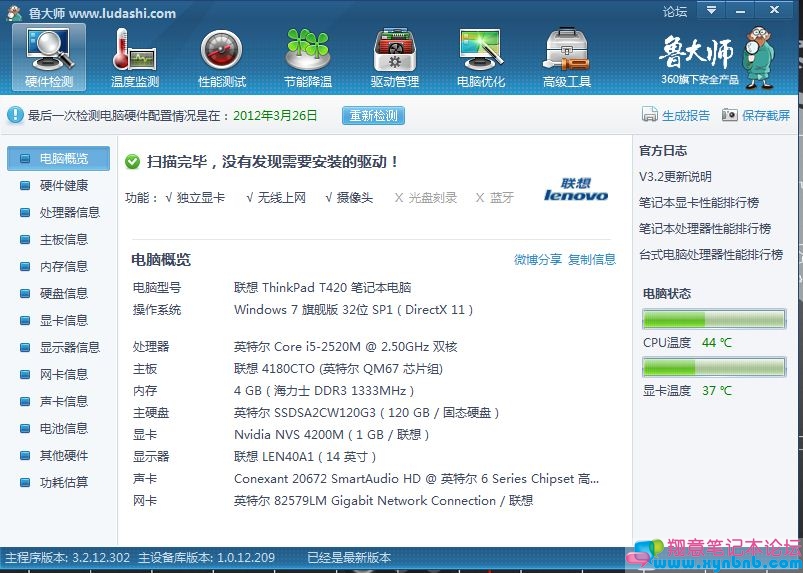
Task: Click the 82579LM Gigabit Network text
Action: [x=383, y=501]
